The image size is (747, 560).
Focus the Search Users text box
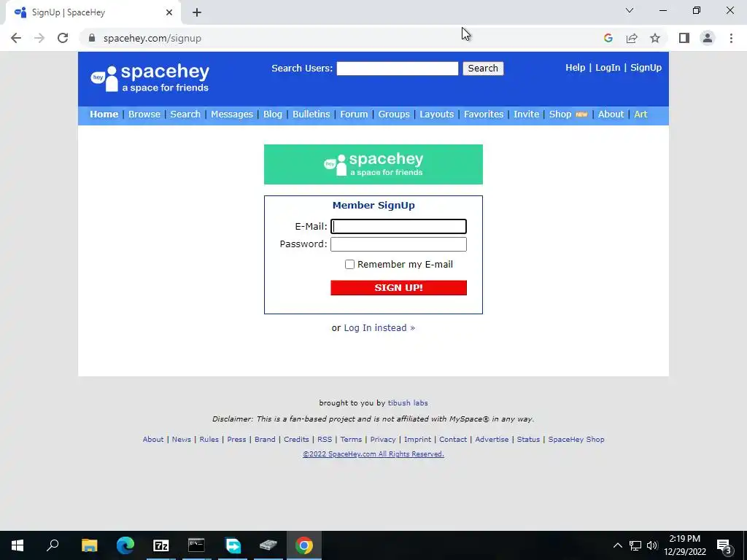[398, 69]
